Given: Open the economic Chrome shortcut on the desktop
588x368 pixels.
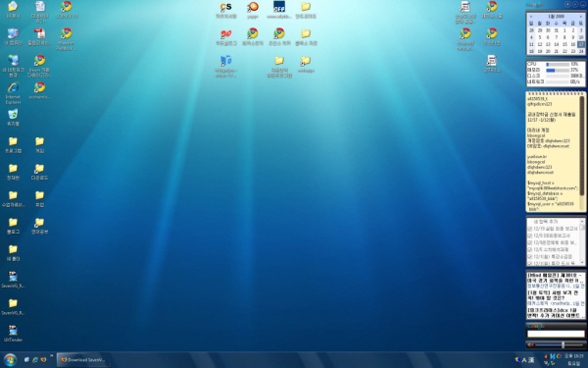Looking at the screenshot, I should (x=39, y=90).
